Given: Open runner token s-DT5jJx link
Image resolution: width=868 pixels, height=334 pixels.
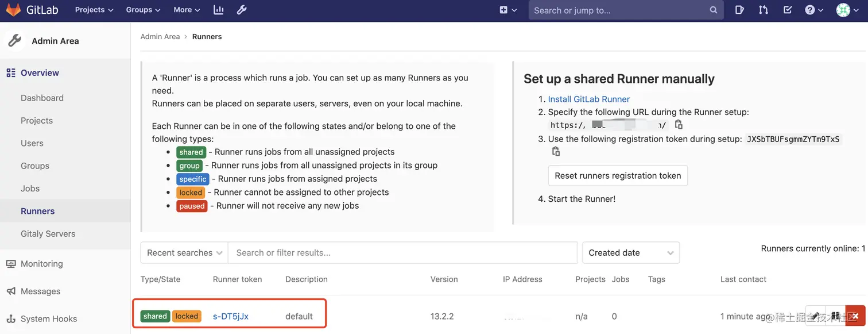Looking at the screenshot, I should [x=231, y=316].
